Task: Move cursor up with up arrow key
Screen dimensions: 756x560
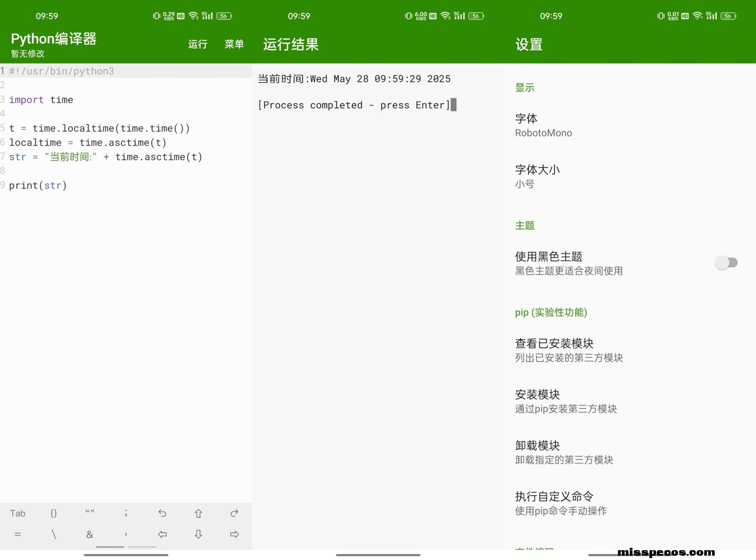Action: [198, 513]
